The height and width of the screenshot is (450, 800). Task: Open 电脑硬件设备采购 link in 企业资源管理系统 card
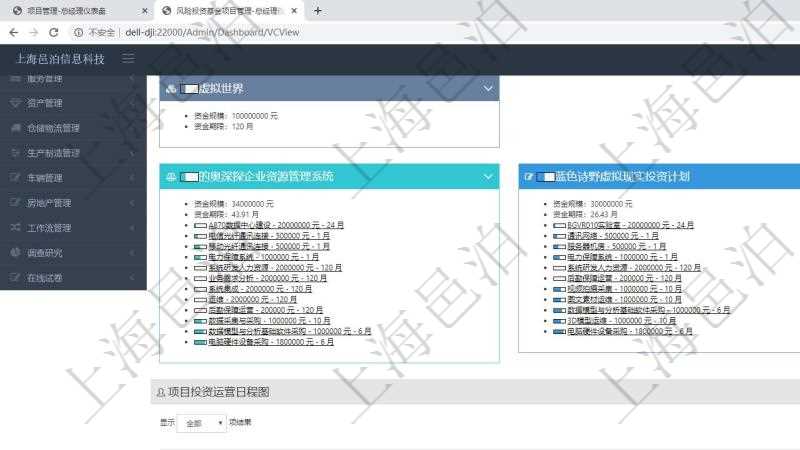click(271, 342)
